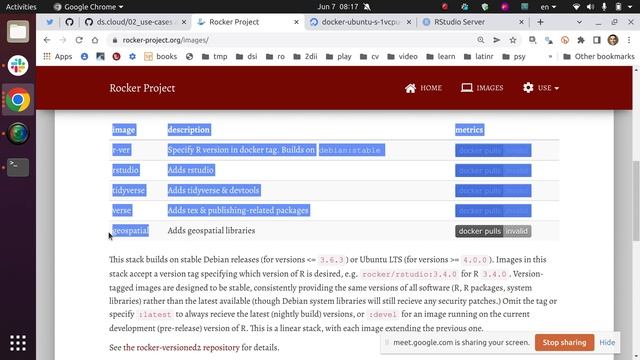Expand the USE dropdown menu
This screenshot has height=360, width=640.
click(541, 88)
